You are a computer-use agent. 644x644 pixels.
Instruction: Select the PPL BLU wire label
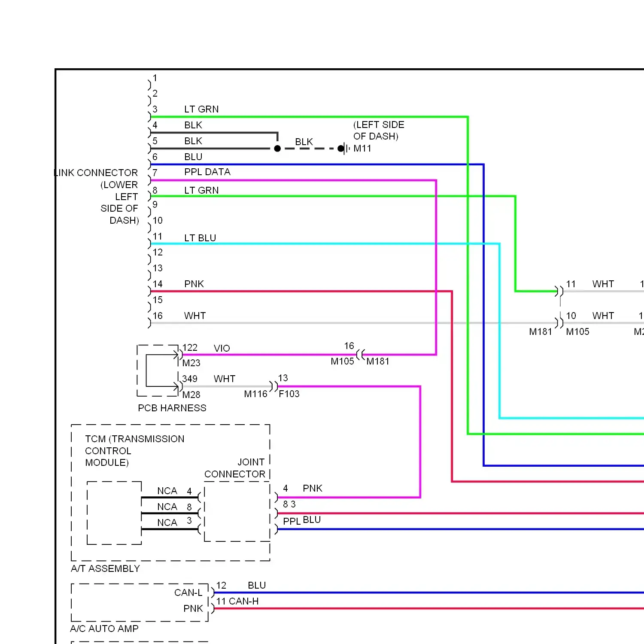[x=302, y=520]
